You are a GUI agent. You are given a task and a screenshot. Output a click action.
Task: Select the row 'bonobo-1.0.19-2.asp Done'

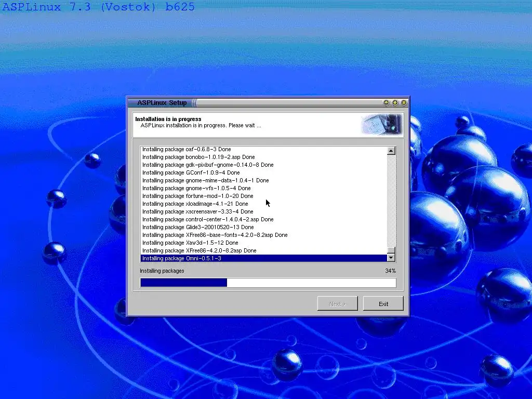click(263, 157)
